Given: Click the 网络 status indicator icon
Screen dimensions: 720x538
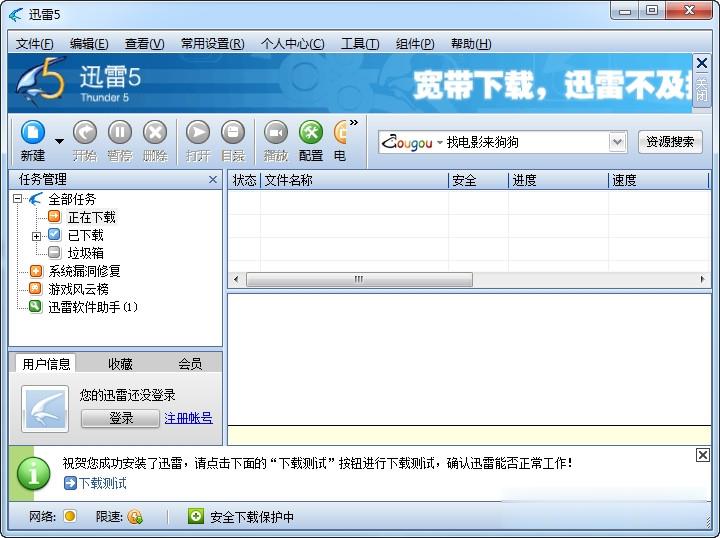Looking at the screenshot, I should tap(70, 516).
